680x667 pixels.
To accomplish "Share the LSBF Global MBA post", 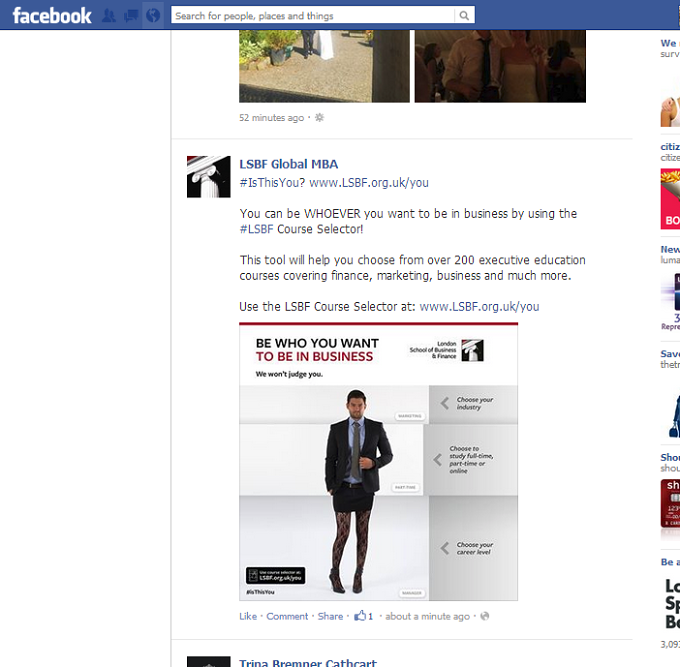I will pyautogui.click(x=330, y=616).
